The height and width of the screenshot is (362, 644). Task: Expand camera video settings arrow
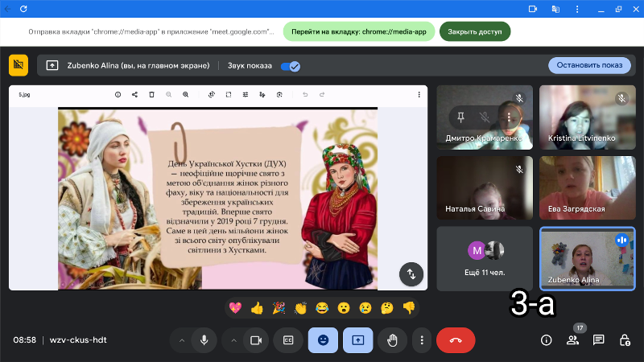point(233,340)
